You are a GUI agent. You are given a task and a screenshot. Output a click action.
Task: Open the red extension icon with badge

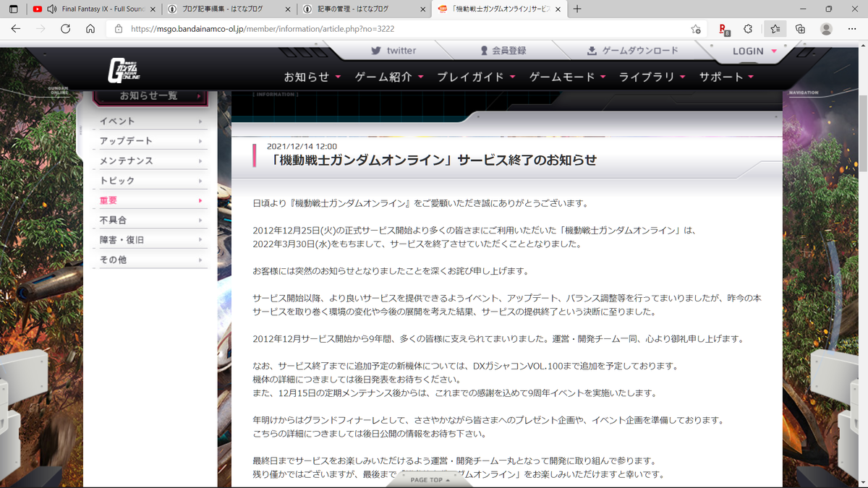(x=723, y=29)
